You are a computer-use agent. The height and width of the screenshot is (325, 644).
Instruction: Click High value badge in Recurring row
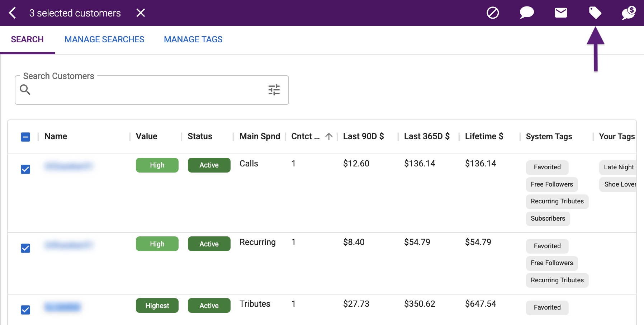coord(157,244)
